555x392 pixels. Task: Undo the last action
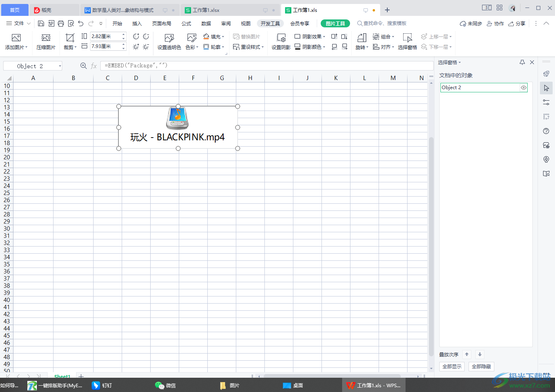[x=81, y=23]
